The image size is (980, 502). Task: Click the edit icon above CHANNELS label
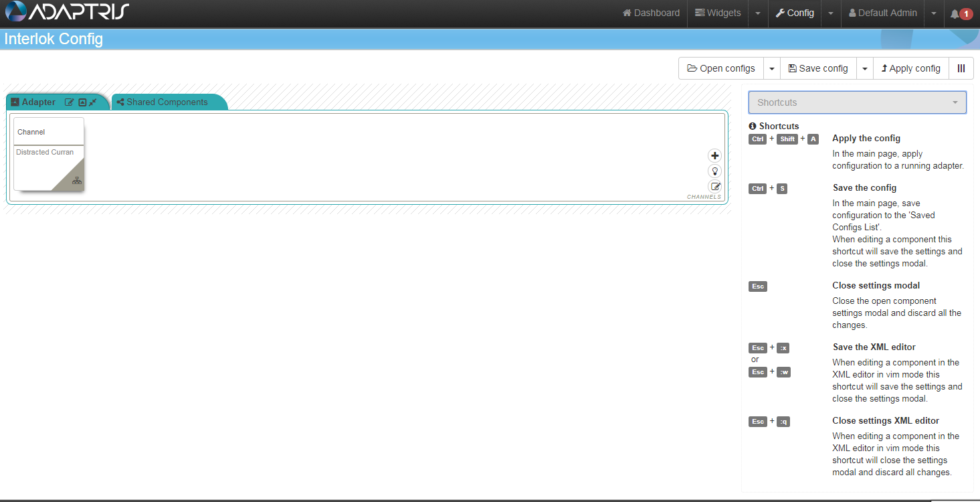coord(714,187)
